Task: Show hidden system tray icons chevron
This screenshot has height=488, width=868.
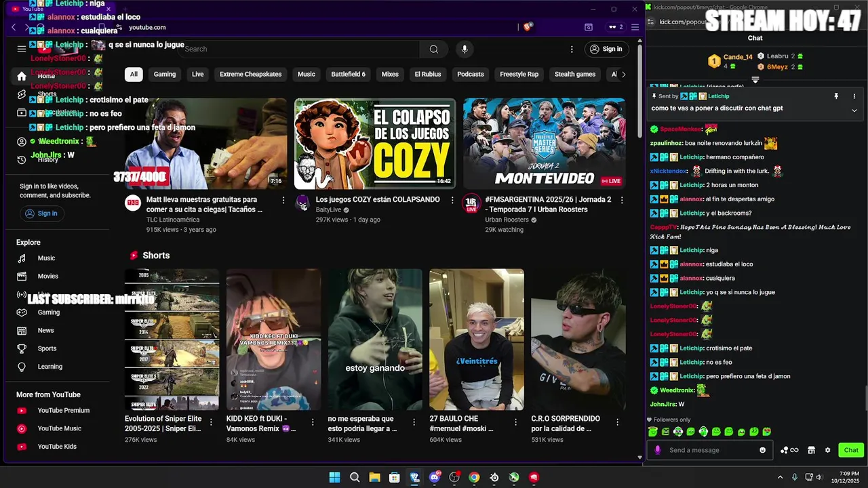Action: tap(780, 477)
